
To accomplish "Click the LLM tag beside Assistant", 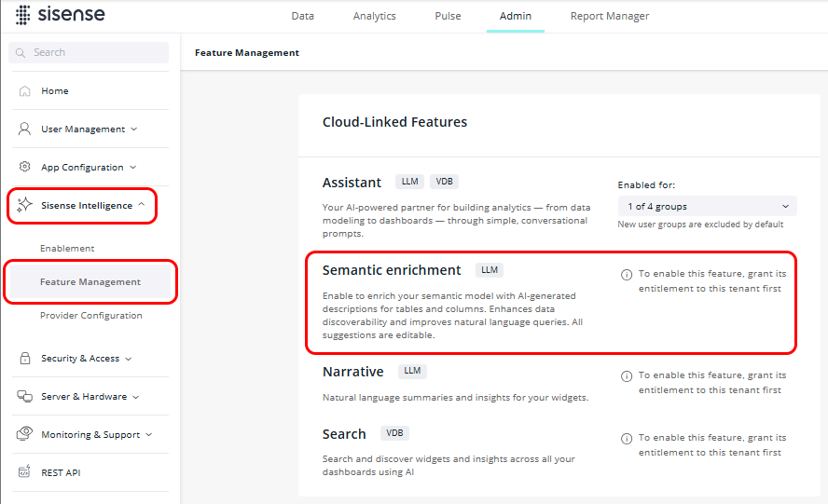I will (x=409, y=182).
